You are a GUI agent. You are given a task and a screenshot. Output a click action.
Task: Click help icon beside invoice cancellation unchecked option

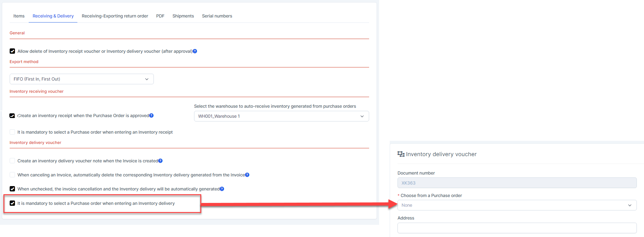(222, 189)
